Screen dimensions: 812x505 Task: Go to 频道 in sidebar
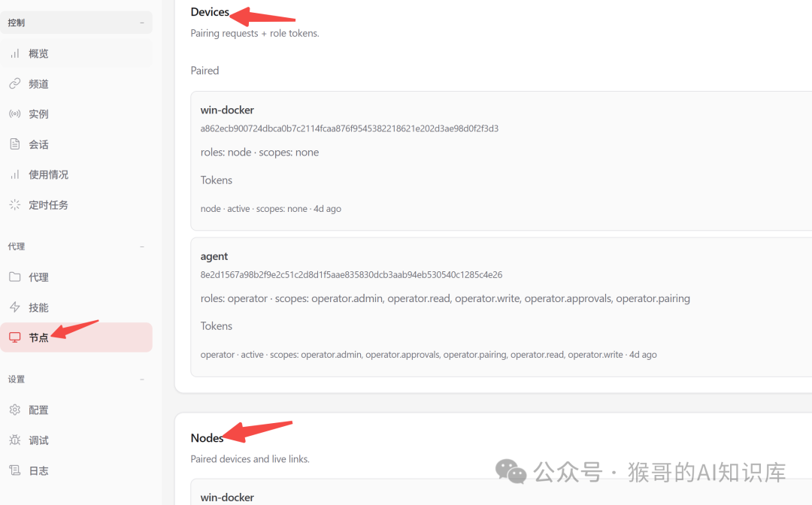click(x=76, y=84)
